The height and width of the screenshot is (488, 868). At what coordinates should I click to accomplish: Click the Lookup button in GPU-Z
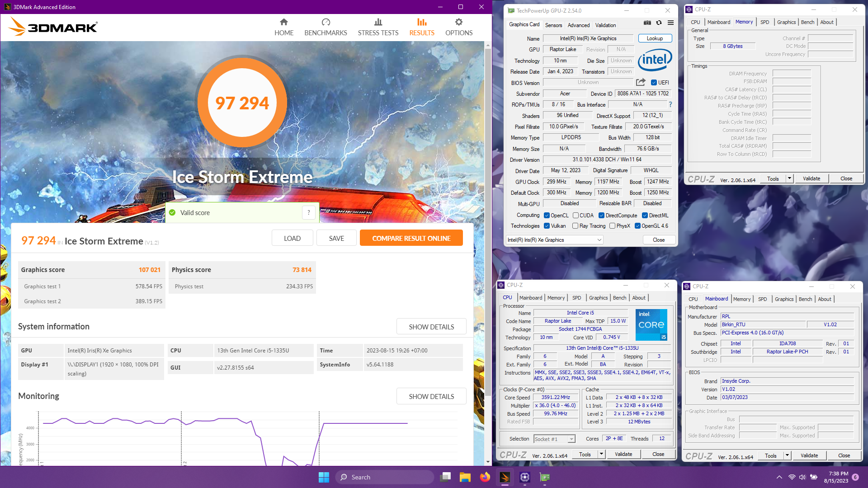click(655, 38)
